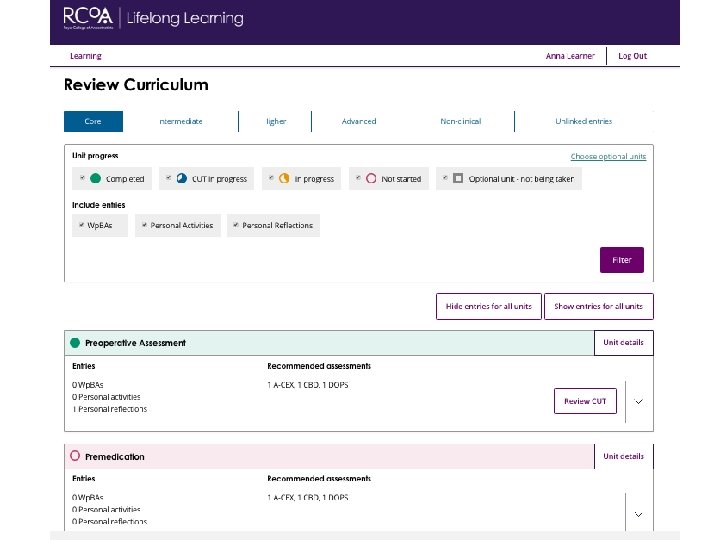Uncheck the WpBAs entries checkbox
Image resolution: width=720 pixels, height=540 pixels.
[x=81, y=225]
